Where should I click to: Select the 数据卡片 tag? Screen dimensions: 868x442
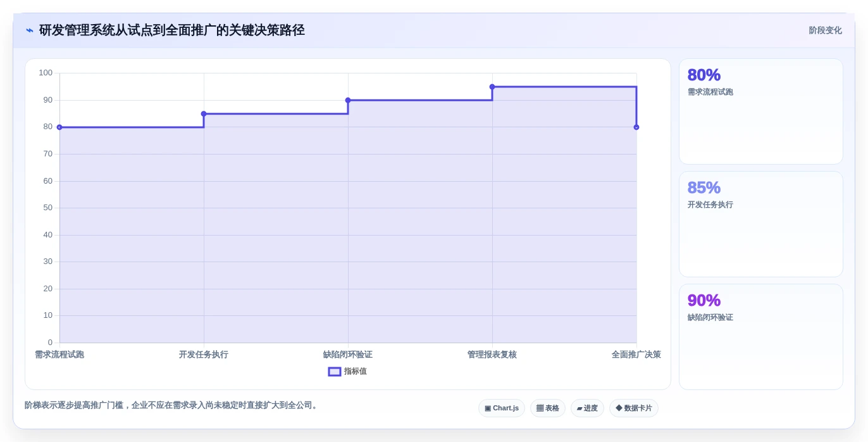634,408
